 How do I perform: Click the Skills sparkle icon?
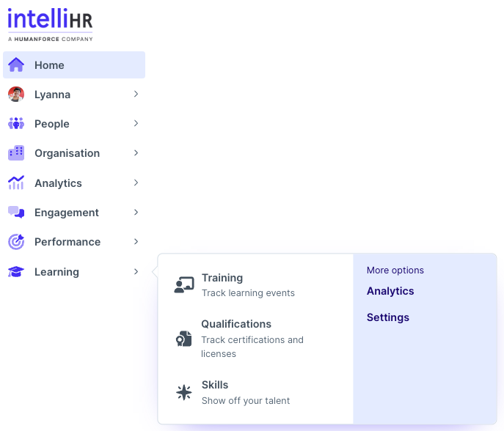pos(184,392)
